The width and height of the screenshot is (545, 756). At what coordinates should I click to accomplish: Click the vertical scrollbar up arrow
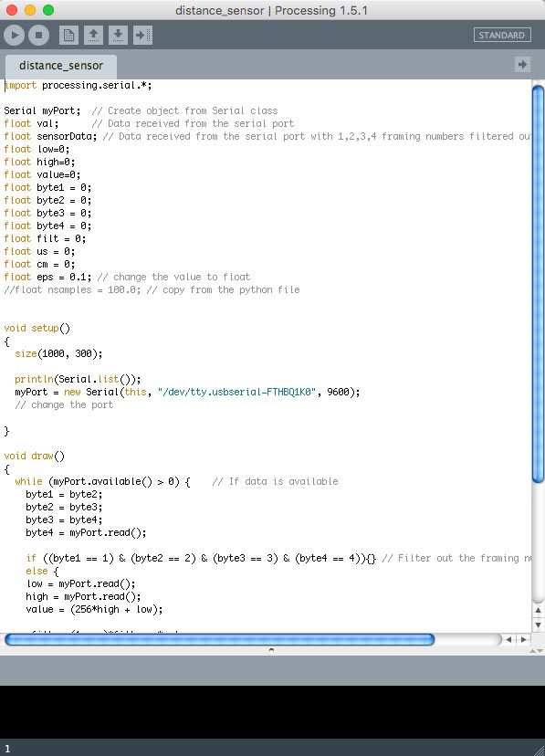[x=539, y=610]
